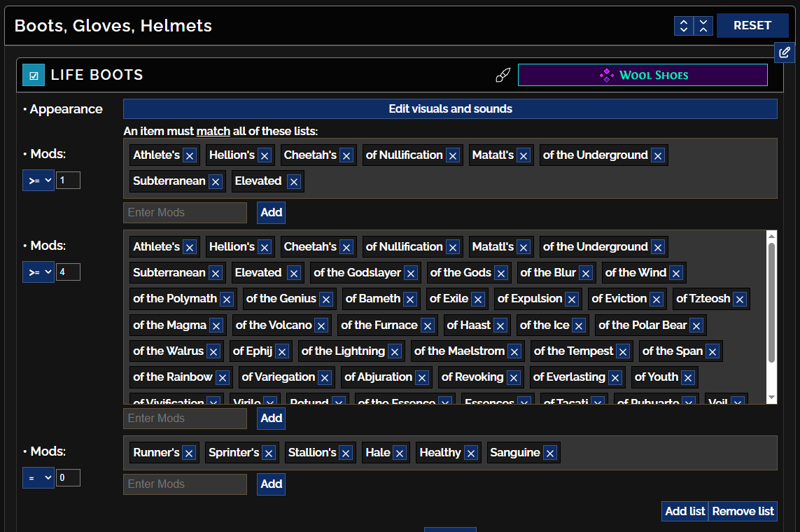Focus the first Enter Mods input field
800x532 pixels.
click(185, 213)
